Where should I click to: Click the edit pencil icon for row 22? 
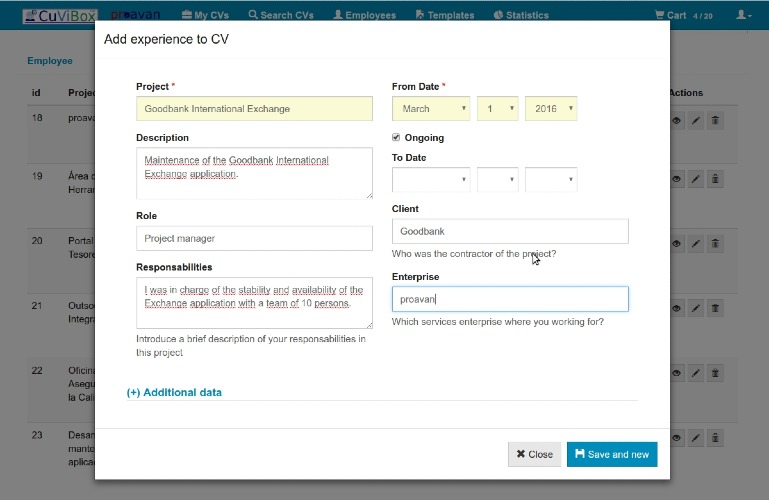coord(695,373)
